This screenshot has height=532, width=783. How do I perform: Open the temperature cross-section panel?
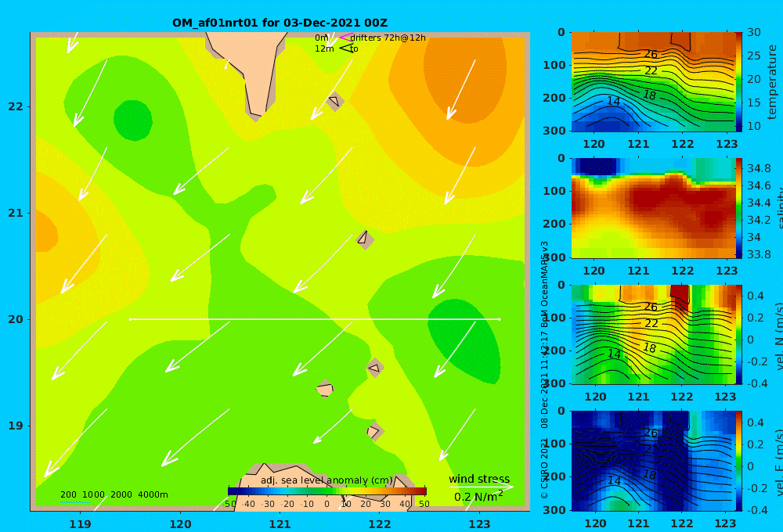(x=654, y=82)
